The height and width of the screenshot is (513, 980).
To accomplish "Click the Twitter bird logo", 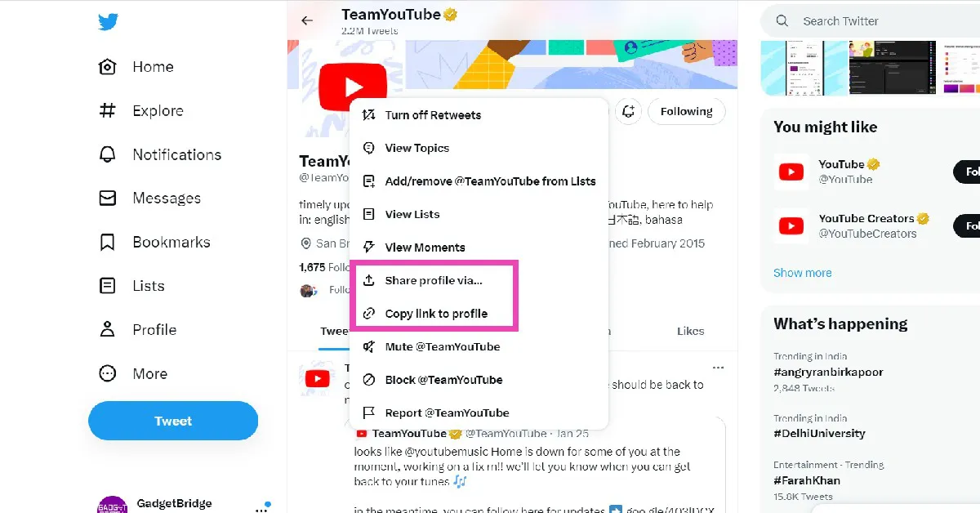I will click(109, 22).
